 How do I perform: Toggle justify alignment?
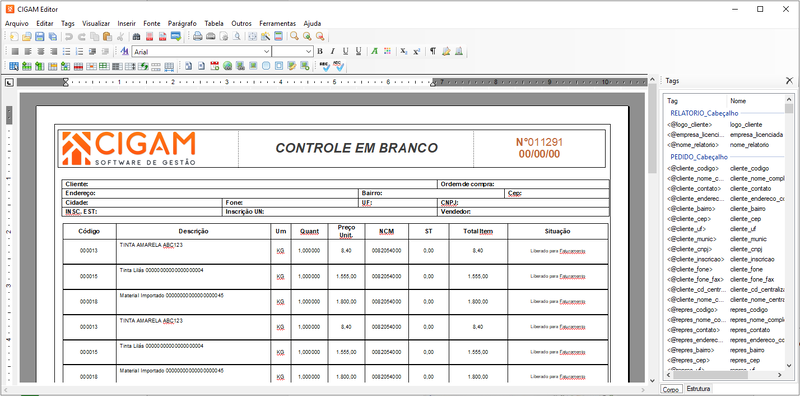(15, 52)
